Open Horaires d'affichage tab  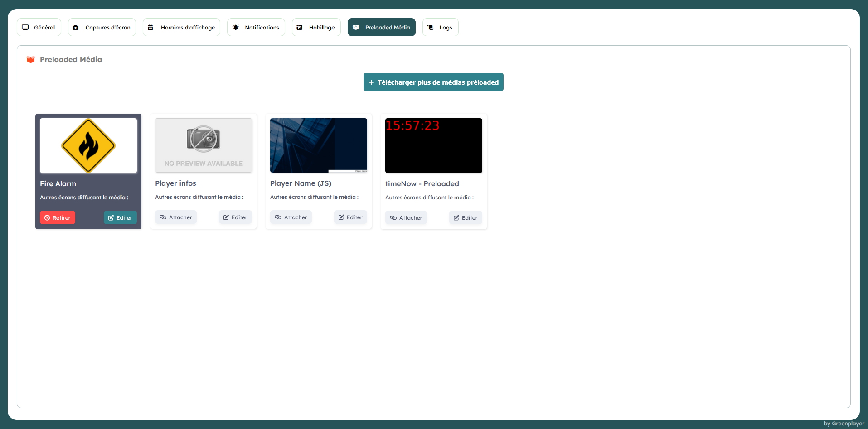coord(181,28)
